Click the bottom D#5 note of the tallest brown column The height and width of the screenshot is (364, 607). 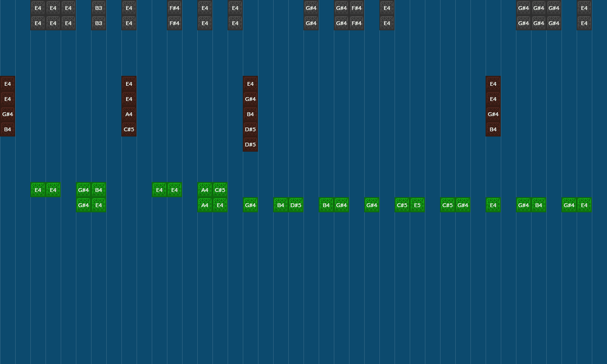[250, 145]
